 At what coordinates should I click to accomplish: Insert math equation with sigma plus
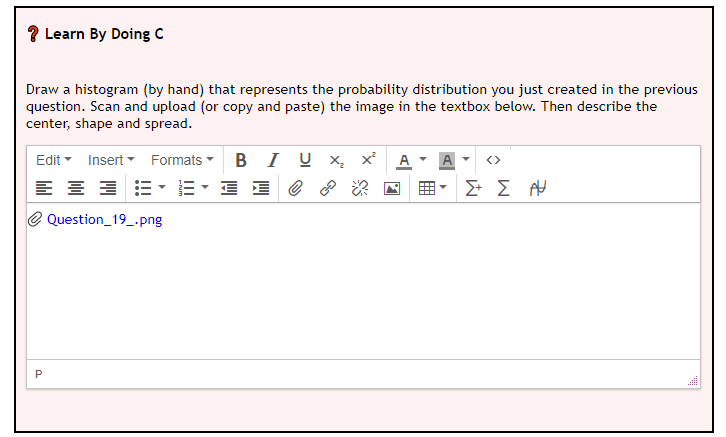point(473,188)
